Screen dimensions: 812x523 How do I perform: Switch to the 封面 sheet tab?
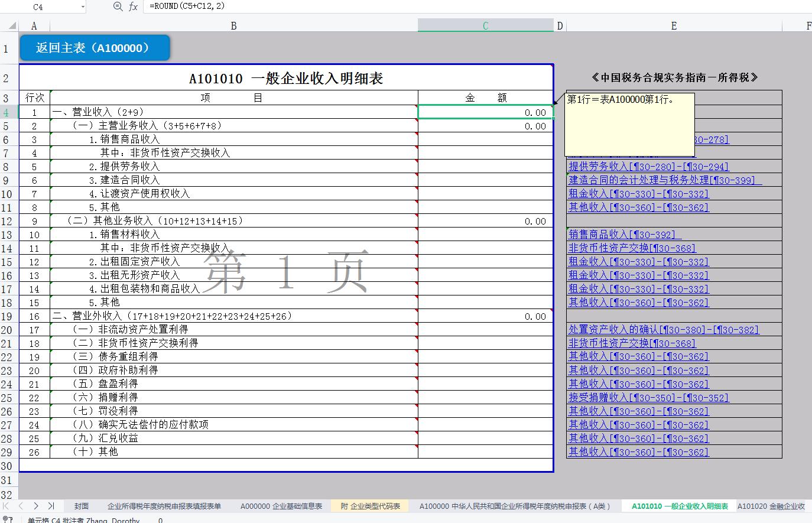pyautogui.click(x=82, y=506)
